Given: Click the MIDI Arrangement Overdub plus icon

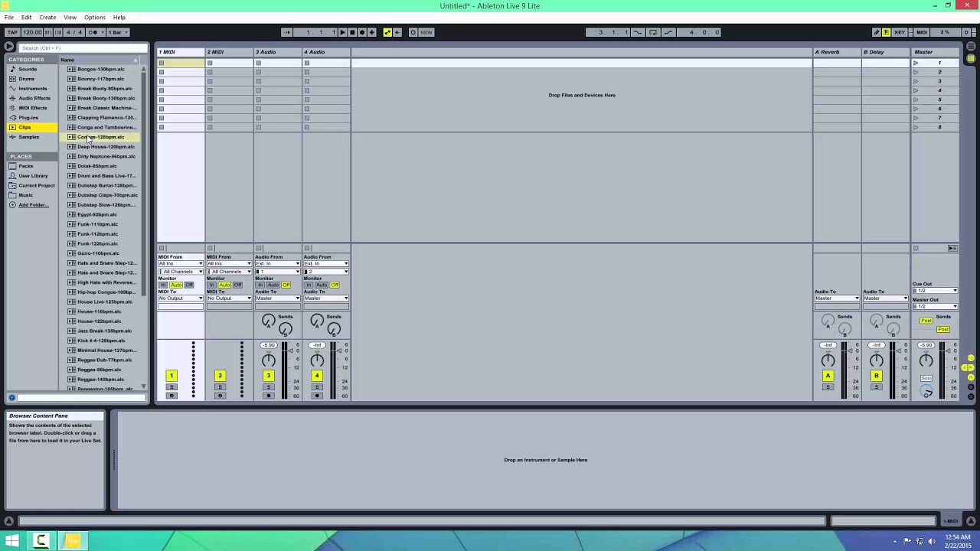Looking at the screenshot, I should [x=371, y=32].
